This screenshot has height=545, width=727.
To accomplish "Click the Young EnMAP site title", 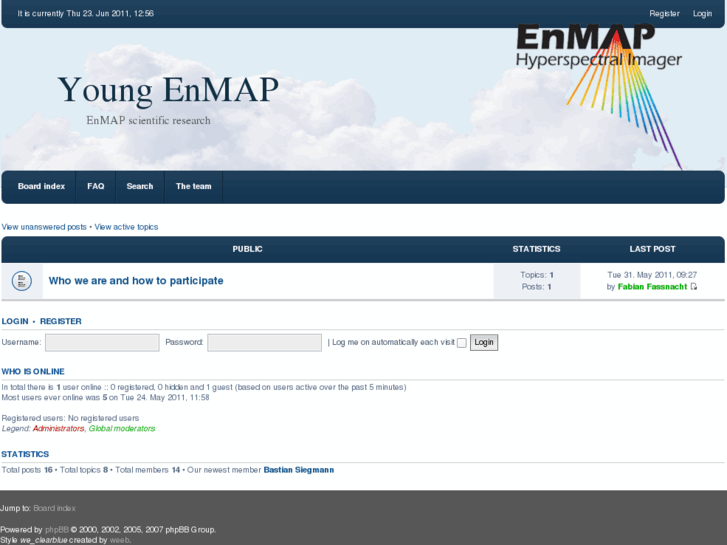I will [x=168, y=90].
